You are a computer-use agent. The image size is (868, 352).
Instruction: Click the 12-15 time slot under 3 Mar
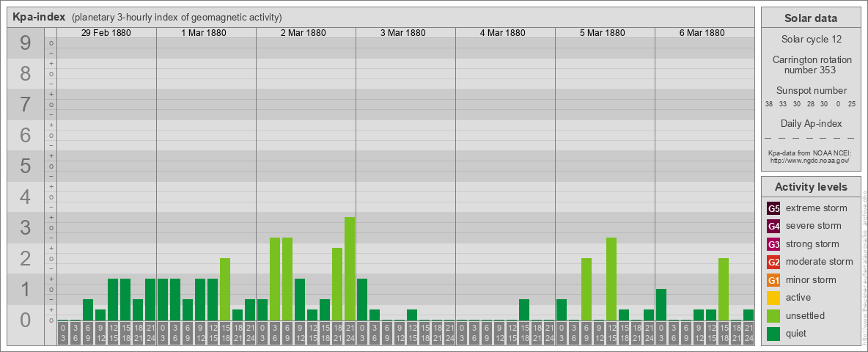pyautogui.click(x=412, y=333)
